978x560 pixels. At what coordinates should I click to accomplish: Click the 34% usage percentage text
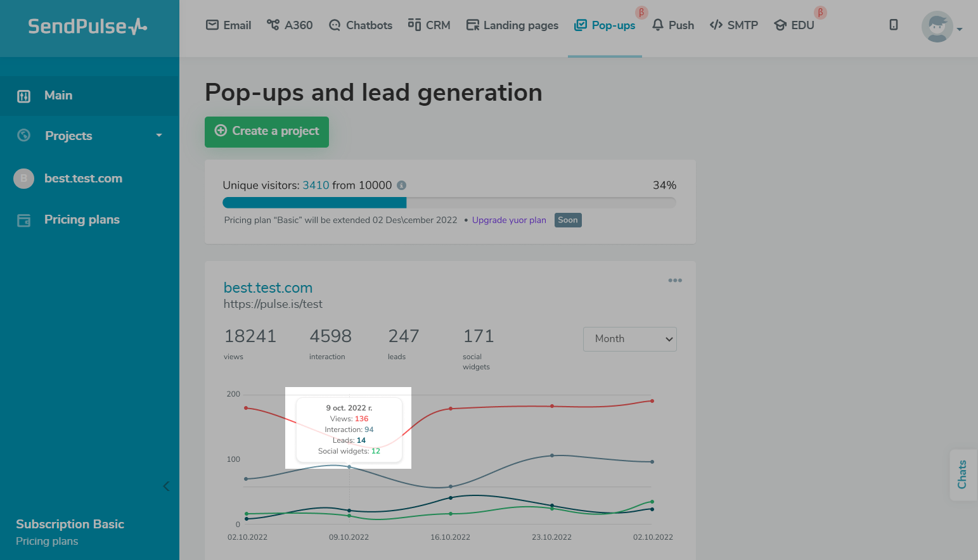(x=664, y=185)
